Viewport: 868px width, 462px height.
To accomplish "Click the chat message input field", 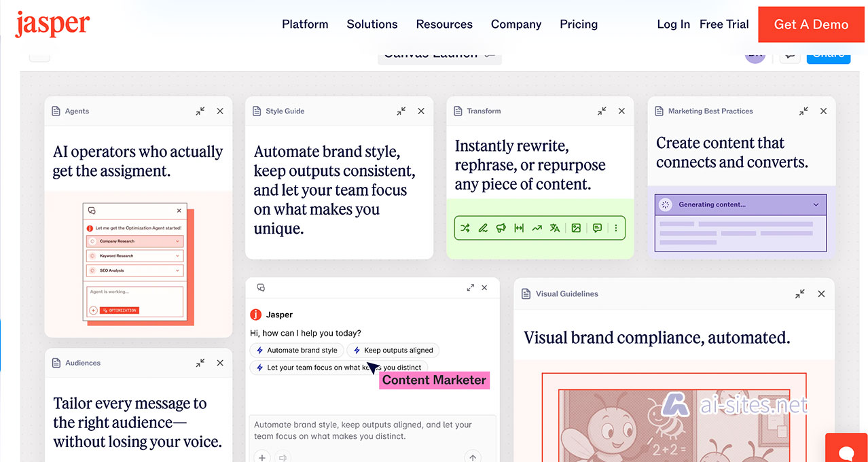I will pyautogui.click(x=372, y=431).
